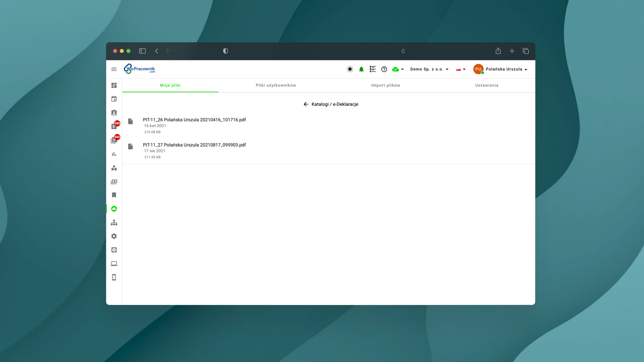This screenshot has height=362, width=644.
Task: Expand the Demo Sp. z o.o. company dropdown
Action: click(x=429, y=69)
